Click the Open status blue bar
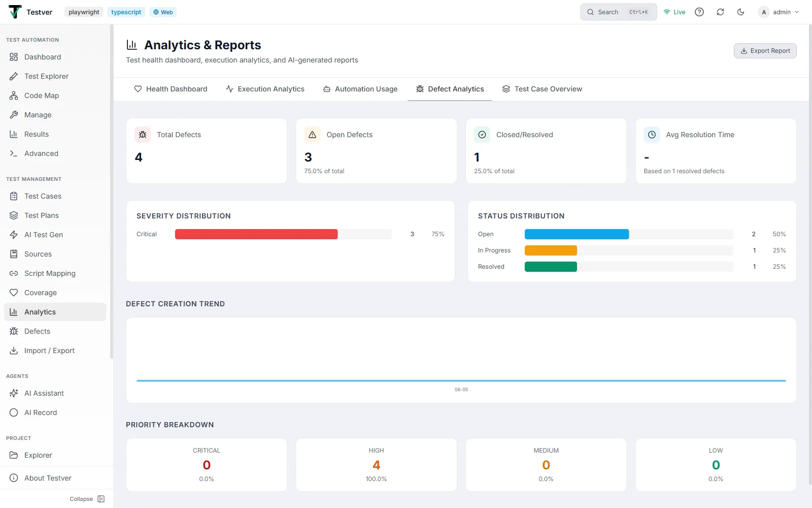 (577, 234)
